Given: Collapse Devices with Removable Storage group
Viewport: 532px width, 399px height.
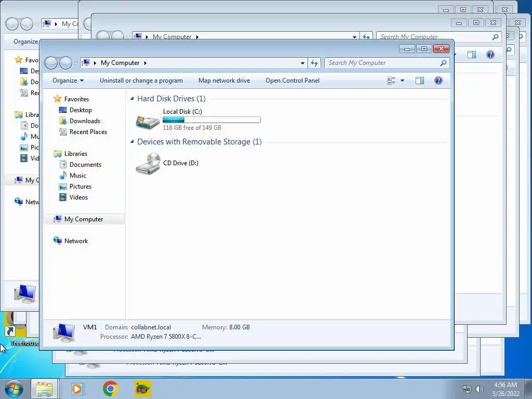Looking at the screenshot, I should click(x=132, y=142).
